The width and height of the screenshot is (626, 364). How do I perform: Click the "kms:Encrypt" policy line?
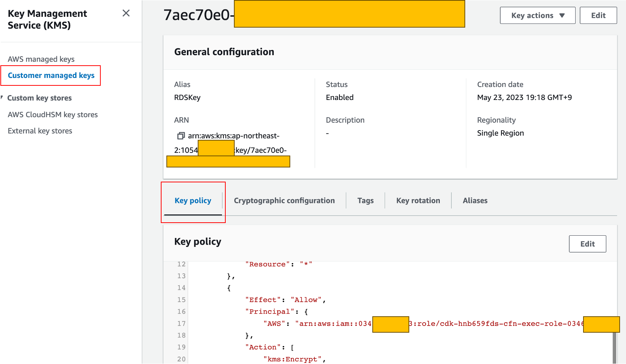[294, 359]
